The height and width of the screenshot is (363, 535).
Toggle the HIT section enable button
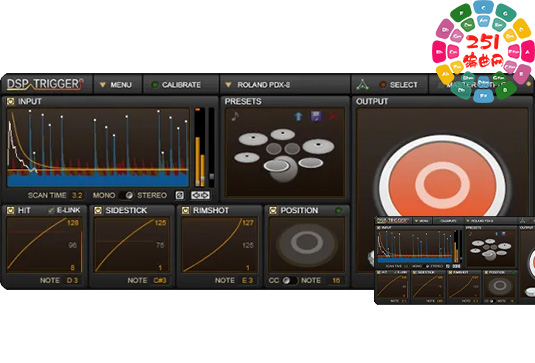(x=11, y=210)
